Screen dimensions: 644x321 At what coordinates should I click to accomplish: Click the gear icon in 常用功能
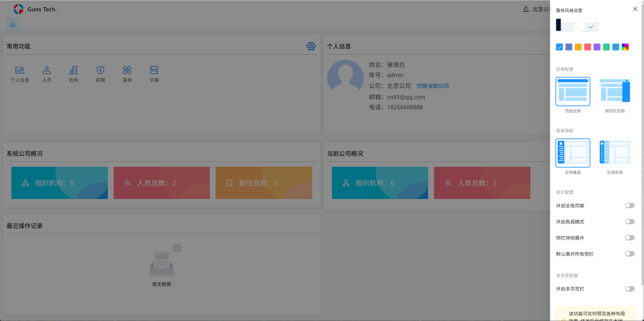311,46
